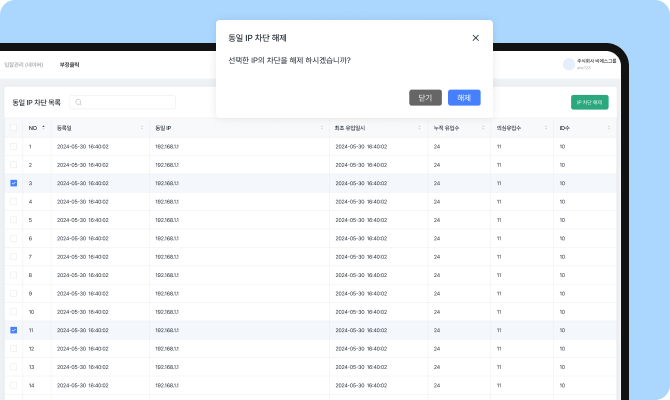Uncheck the checkbox for row 3
This screenshot has width=670, height=400.
[x=14, y=183]
